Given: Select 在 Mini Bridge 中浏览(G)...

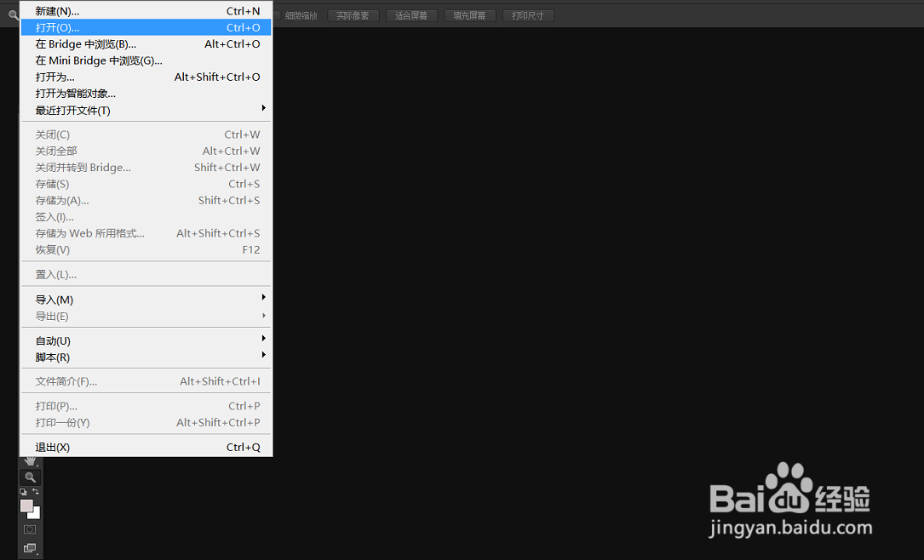Looking at the screenshot, I should [146, 60].
